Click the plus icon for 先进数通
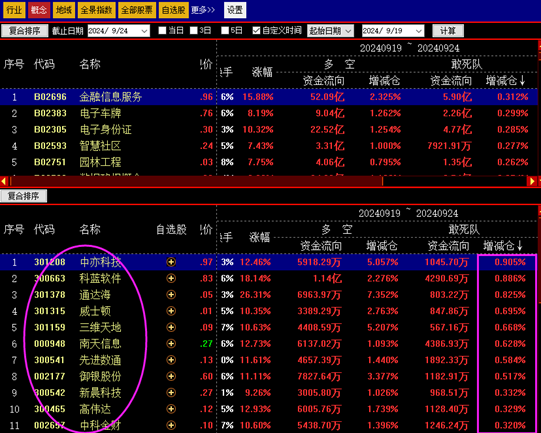The height and width of the screenshot is (433, 541). pyautogui.click(x=171, y=360)
